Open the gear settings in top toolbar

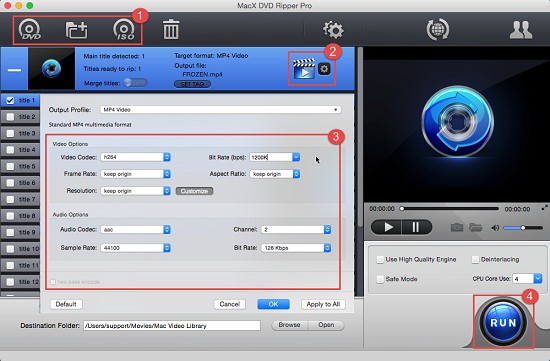333,30
